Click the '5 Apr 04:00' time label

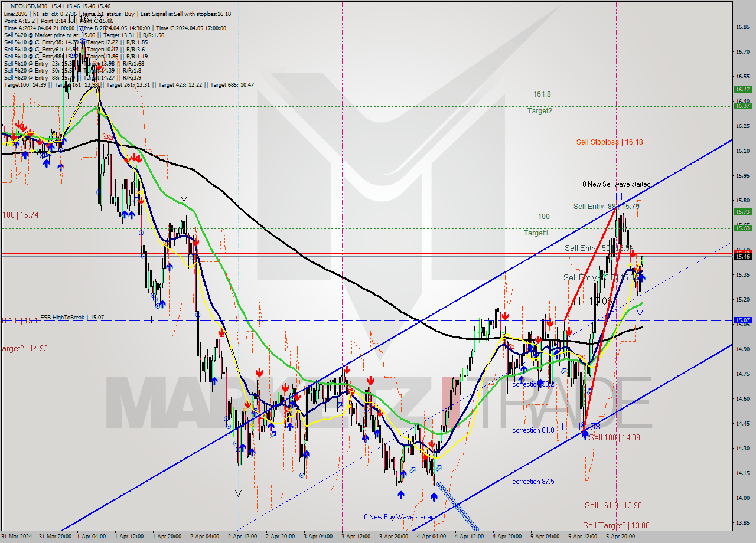pyautogui.click(x=545, y=537)
